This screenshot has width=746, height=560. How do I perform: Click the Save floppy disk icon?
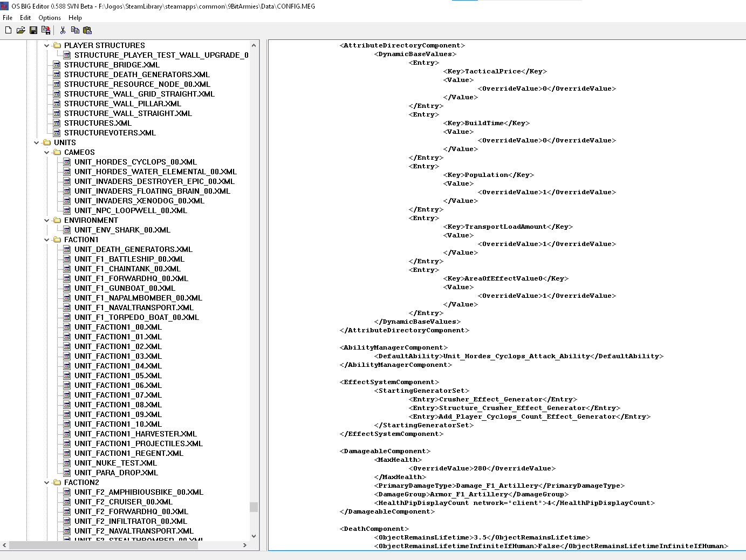pyautogui.click(x=33, y=30)
